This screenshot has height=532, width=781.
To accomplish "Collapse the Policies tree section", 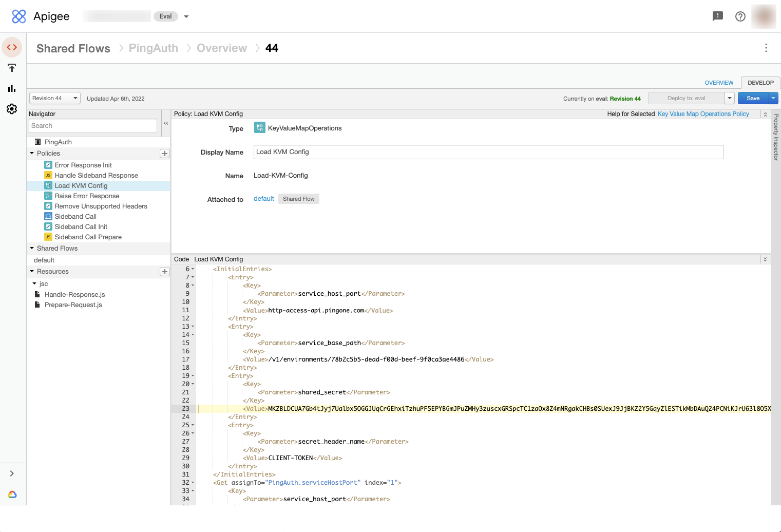I will (x=32, y=154).
